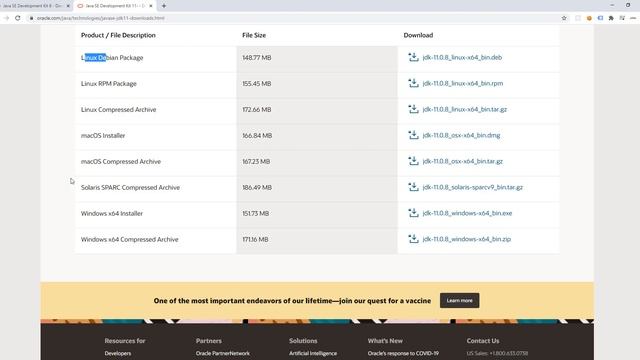This screenshot has height=360, width=640.
Task: Click the Windows x64 Compressed Archive text
Action: coord(129,239)
